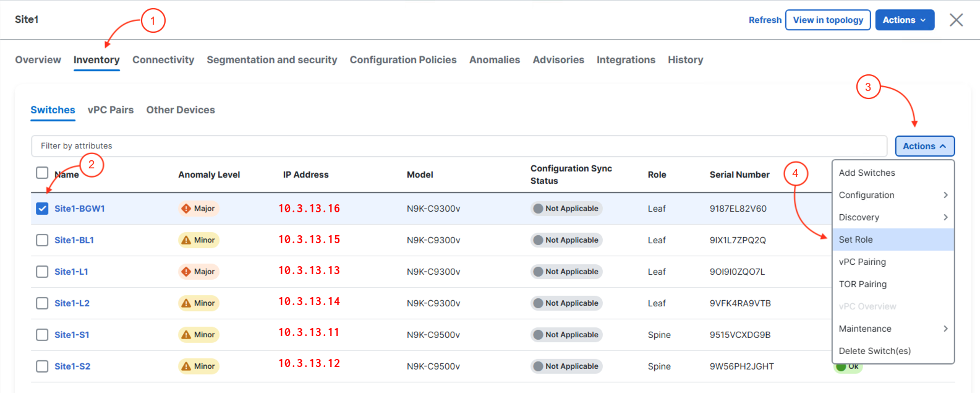Expand the Configuration submenu arrow
The height and width of the screenshot is (393, 980).
[945, 195]
